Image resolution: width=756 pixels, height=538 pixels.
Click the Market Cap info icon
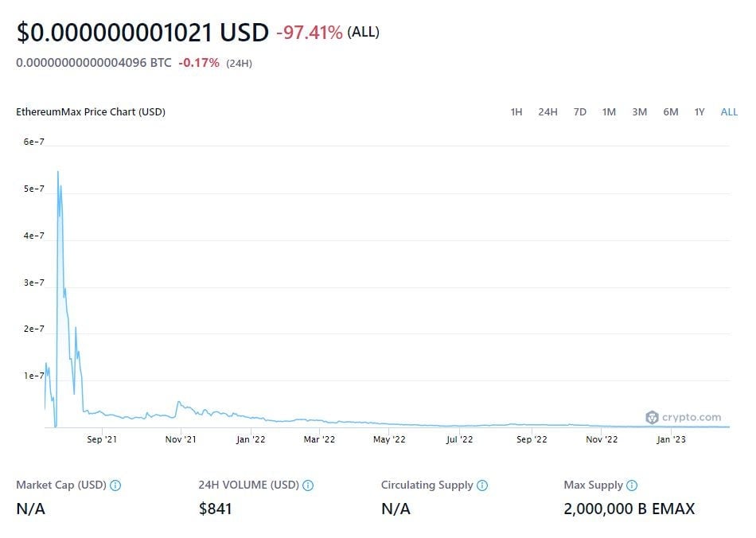(x=115, y=485)
